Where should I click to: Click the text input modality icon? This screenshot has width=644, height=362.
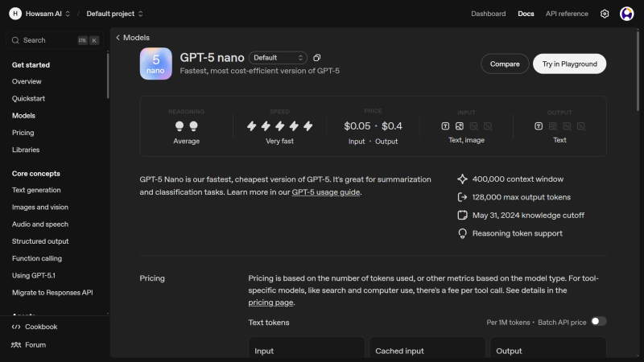(445, 126)
